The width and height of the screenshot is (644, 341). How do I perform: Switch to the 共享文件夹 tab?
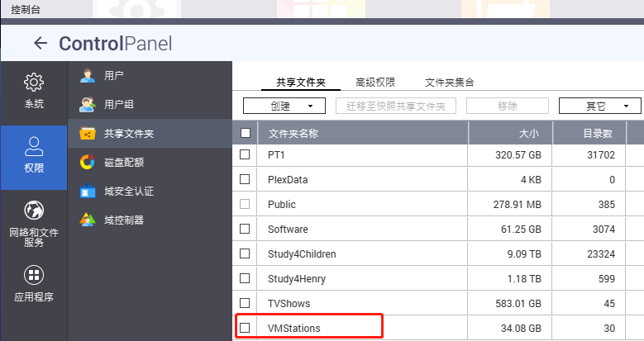click(x=301, y=83)
